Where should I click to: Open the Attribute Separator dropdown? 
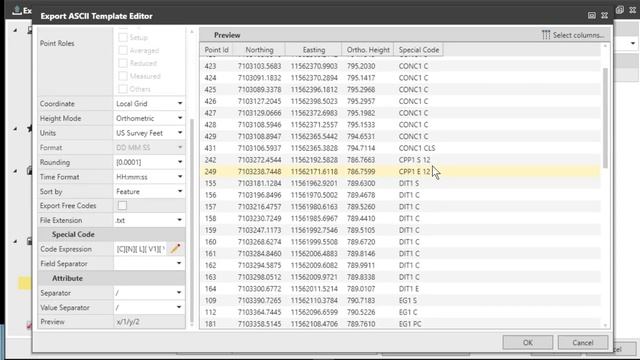(x=149, y=293)
